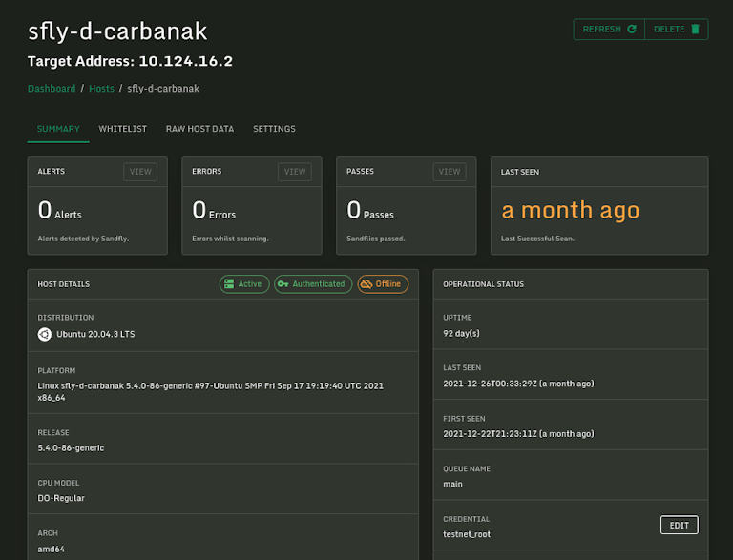Screen dimensions: 733x560
Task: Click the Ubuntu distribution logo icon
Action: point(44,334)
